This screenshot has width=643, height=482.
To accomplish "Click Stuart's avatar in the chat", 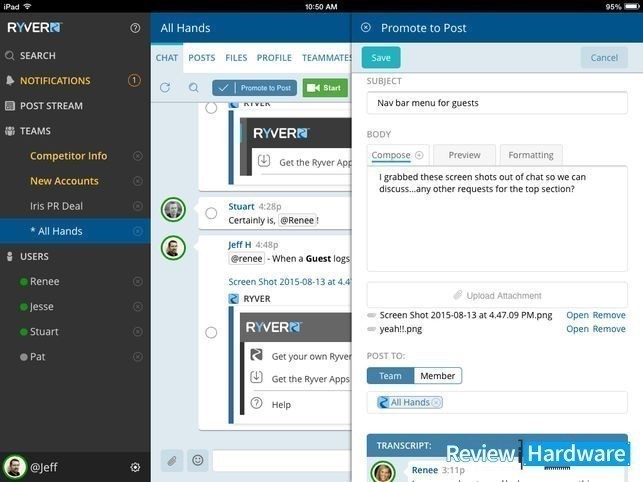I will click(173, 209).
